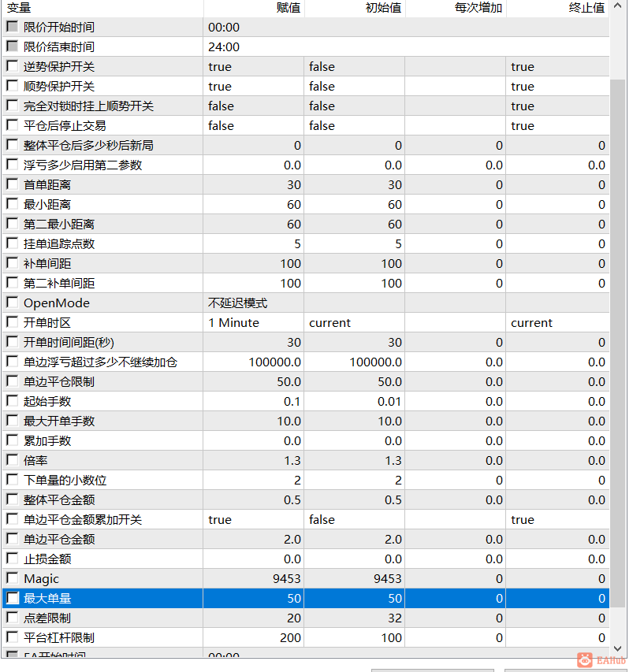Click the 初始值 column header
The image size is (633, 672).
355,8
